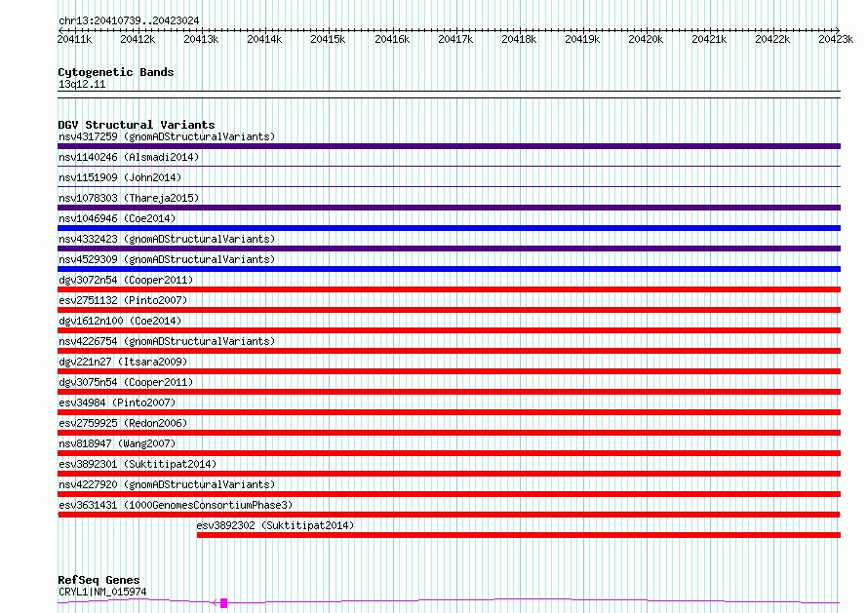Click the dark purple bar under nsv4317259
The image size is (868, 613).
tap(449, 146)
